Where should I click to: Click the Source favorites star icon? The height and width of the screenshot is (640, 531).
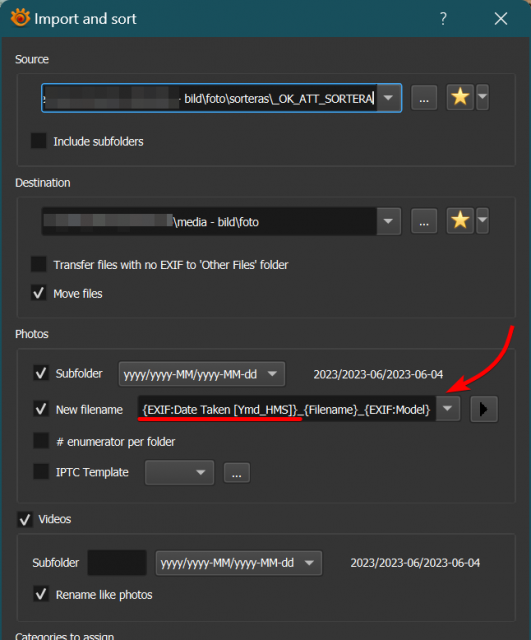tap(460, 97)
